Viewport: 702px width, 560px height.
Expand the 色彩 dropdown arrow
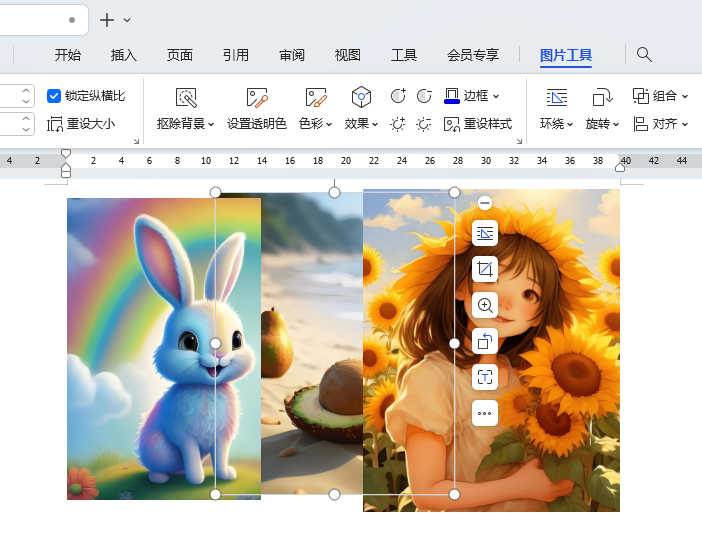click(x=329, y=124)
